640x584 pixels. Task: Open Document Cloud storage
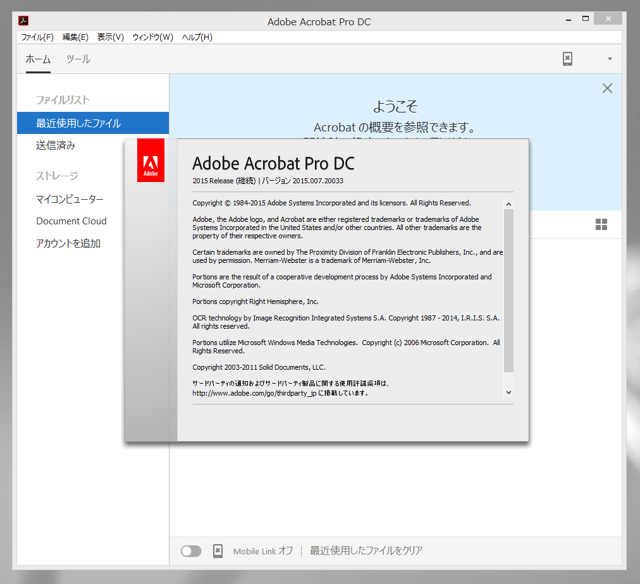71,221
